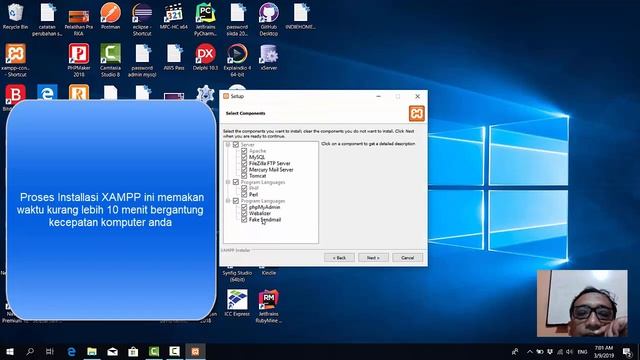The width and height of the screenshot is (640, 360).
Task: Click the Apache component label
Action: (x=258, y=151)
